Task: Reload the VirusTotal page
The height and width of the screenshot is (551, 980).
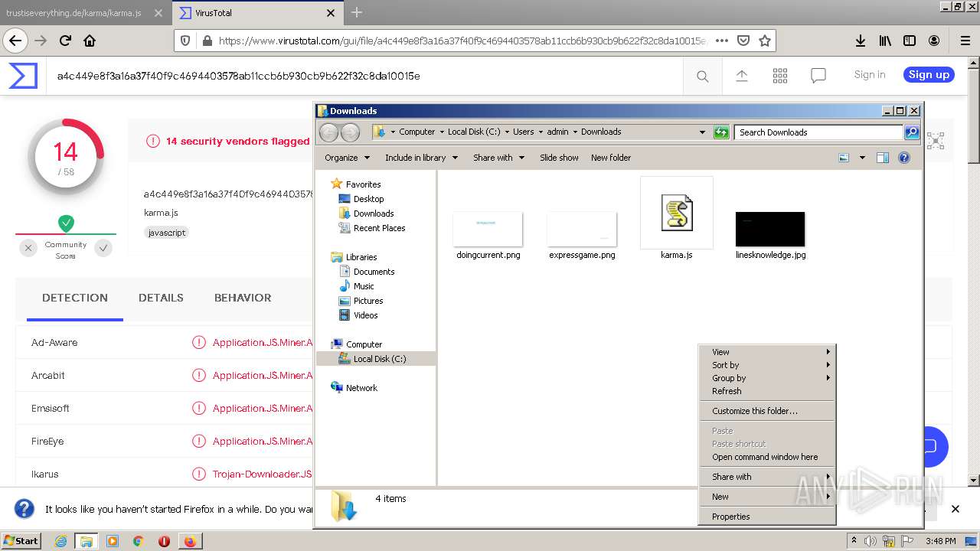Action: tap(66, 41)
